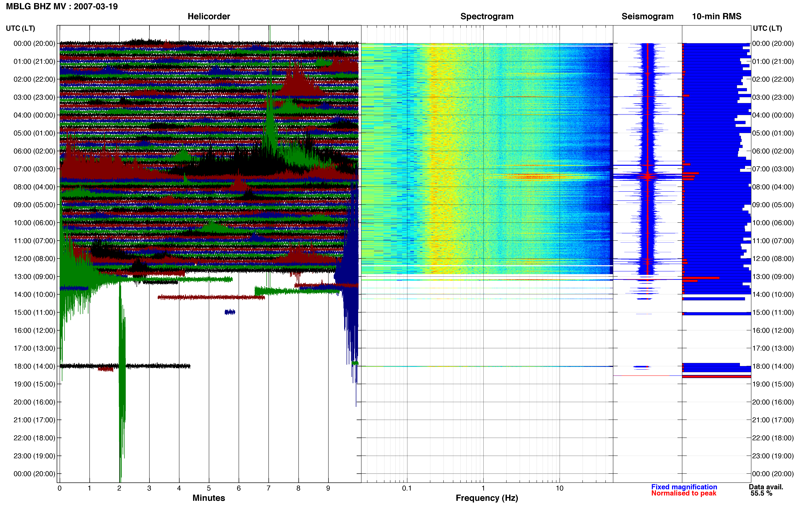The width and height of the screenshot is (812, 508).
Task: Click the '10' frequency tick label
Action: [x=559, y=488]
